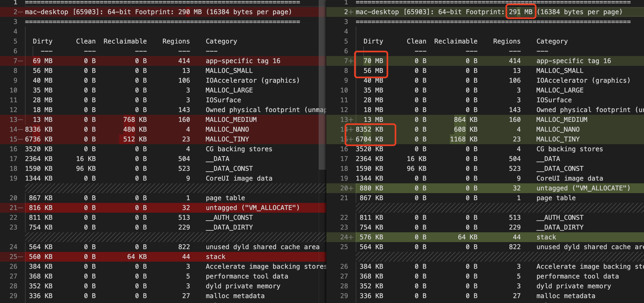This screenshot has width=644, height=303.
Task: Click the added untagged VM_ALLOCATE row on right
Action: pos(583,188)
